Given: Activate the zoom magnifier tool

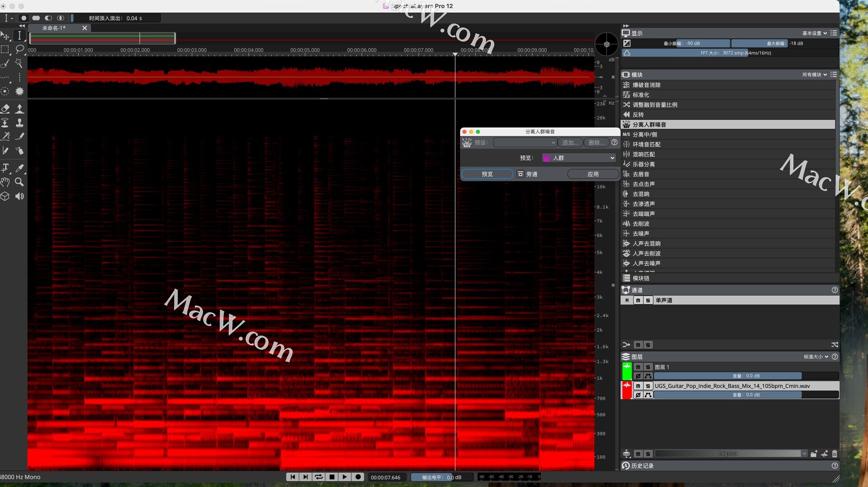Looking at the screenshot, I should click(19, 182).
